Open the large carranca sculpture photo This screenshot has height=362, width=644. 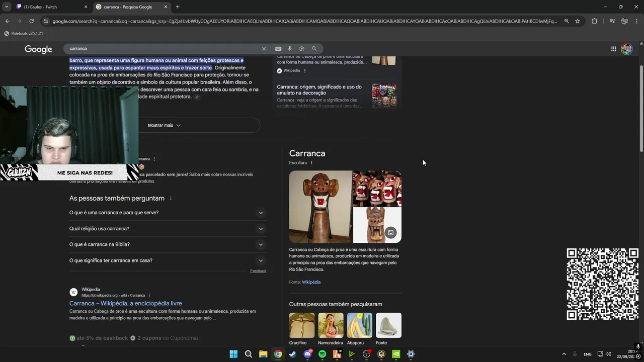tap(320, 207)
